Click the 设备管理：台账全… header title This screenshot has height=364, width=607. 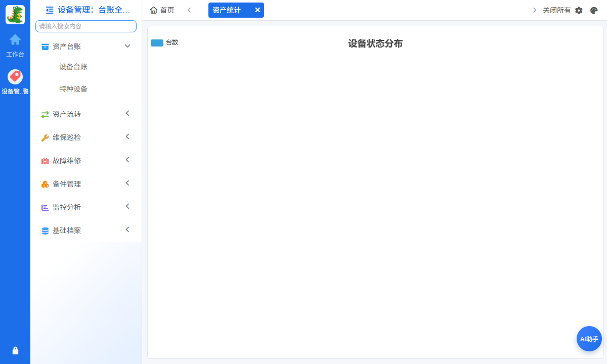coord(94,10)
